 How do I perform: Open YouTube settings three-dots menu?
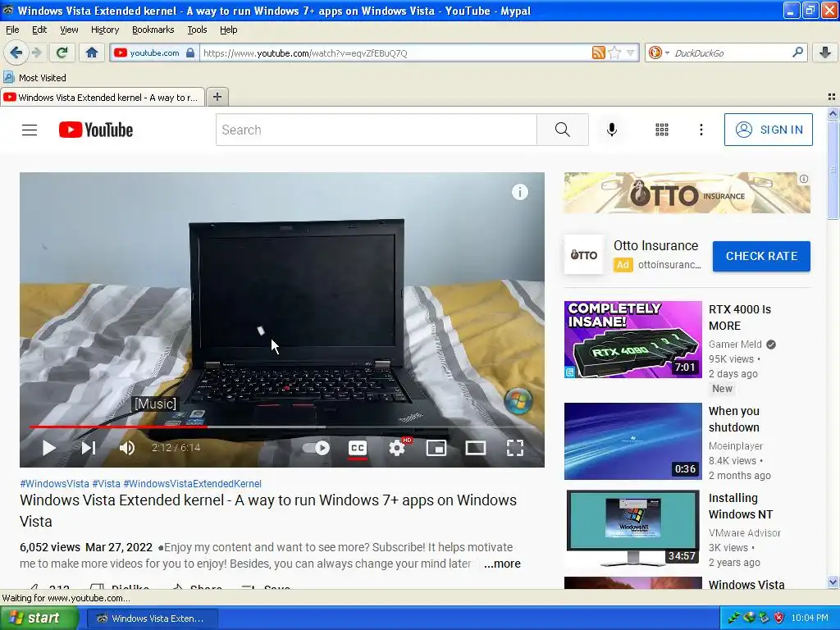click(x=701, y=130)
